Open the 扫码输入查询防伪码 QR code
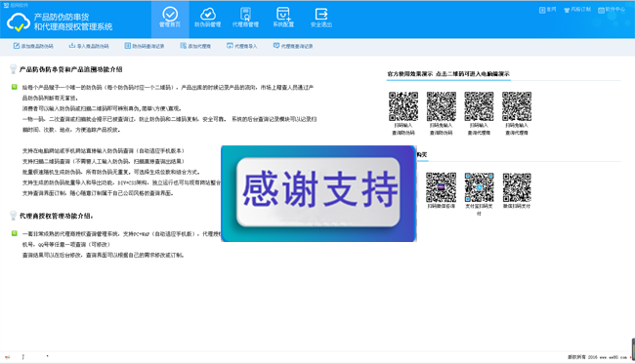Screen dimensions: 635x364 tap(403, 106)
